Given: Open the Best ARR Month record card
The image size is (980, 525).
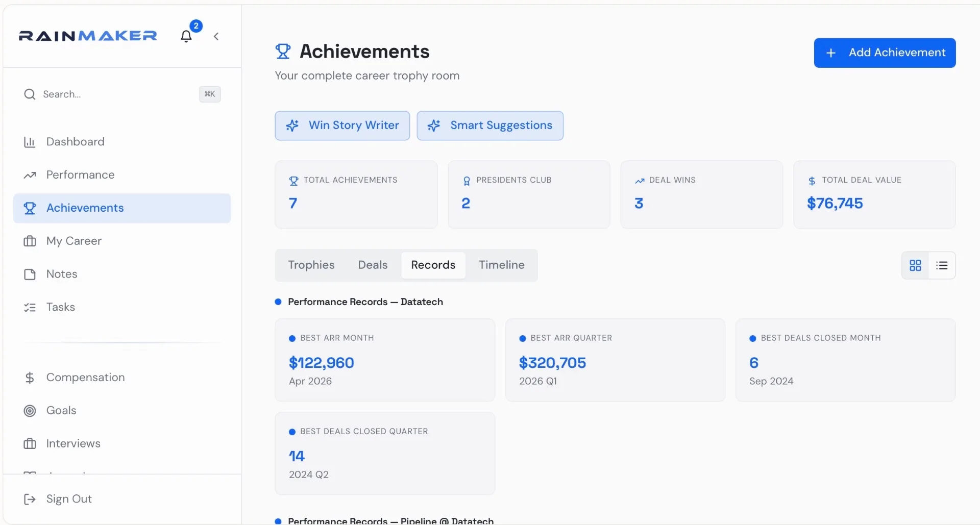Looking at the screenshot, I should [x=385, y=360].
